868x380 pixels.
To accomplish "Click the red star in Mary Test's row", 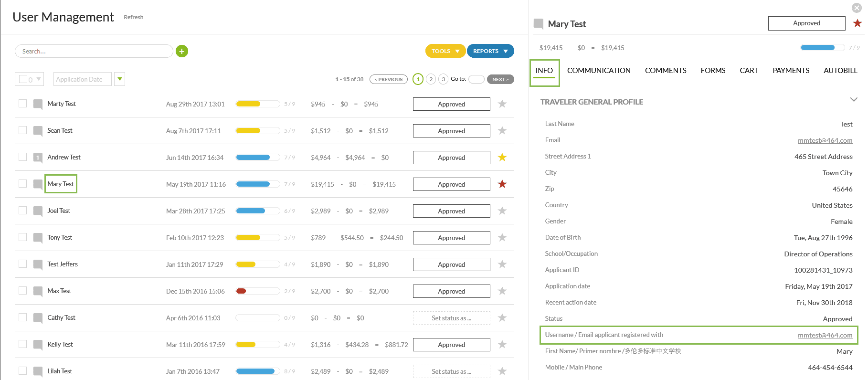I will point(502,184).
